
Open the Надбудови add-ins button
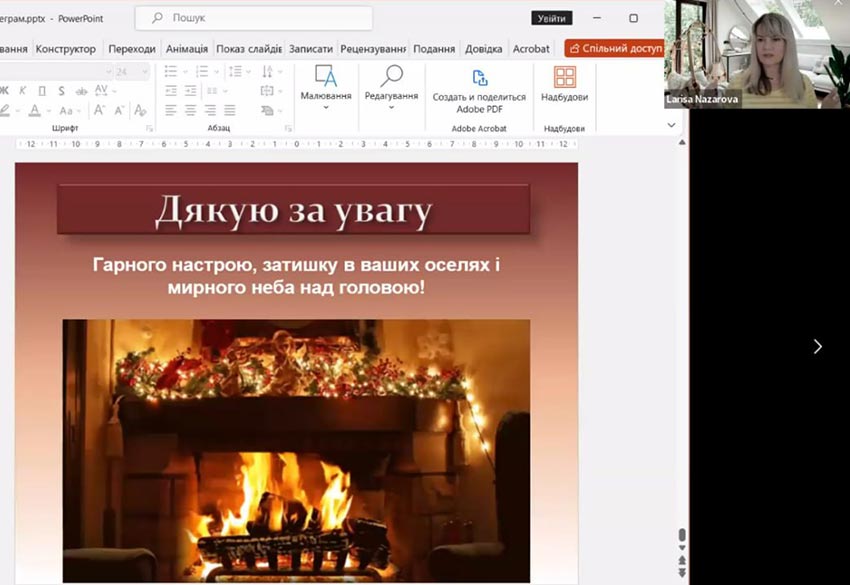[564, 84]
